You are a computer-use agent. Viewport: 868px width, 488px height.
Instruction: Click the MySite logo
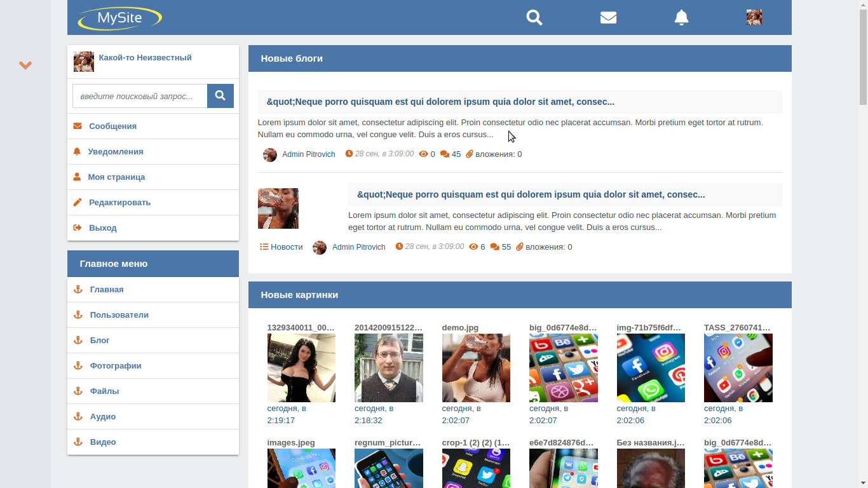pyautogui.click(x=120, y=18)
